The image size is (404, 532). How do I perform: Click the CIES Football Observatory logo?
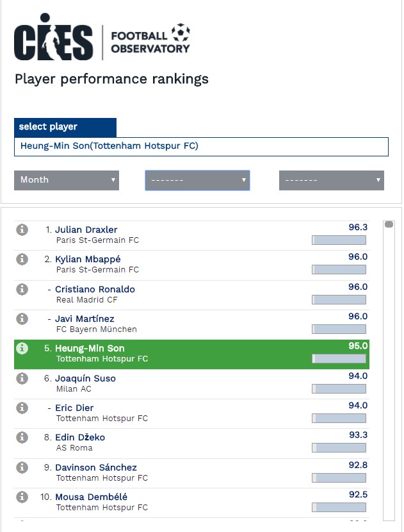(102, 37)
